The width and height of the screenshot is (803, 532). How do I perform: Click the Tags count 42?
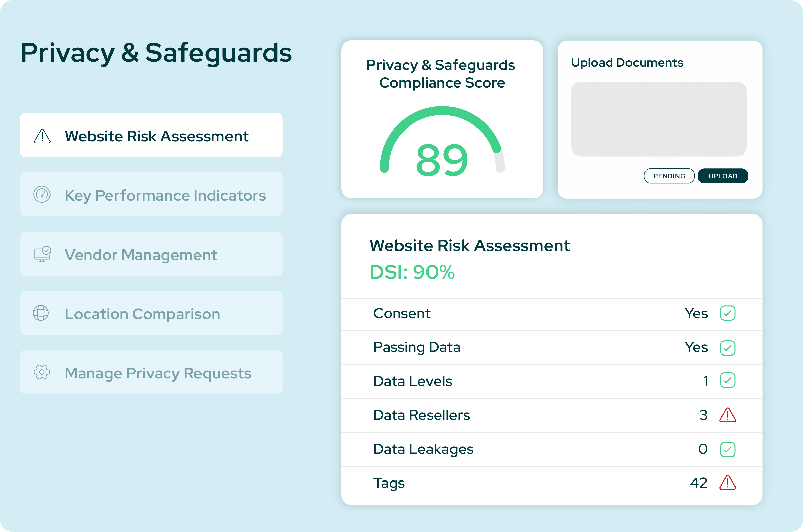(x=698, y=483)
